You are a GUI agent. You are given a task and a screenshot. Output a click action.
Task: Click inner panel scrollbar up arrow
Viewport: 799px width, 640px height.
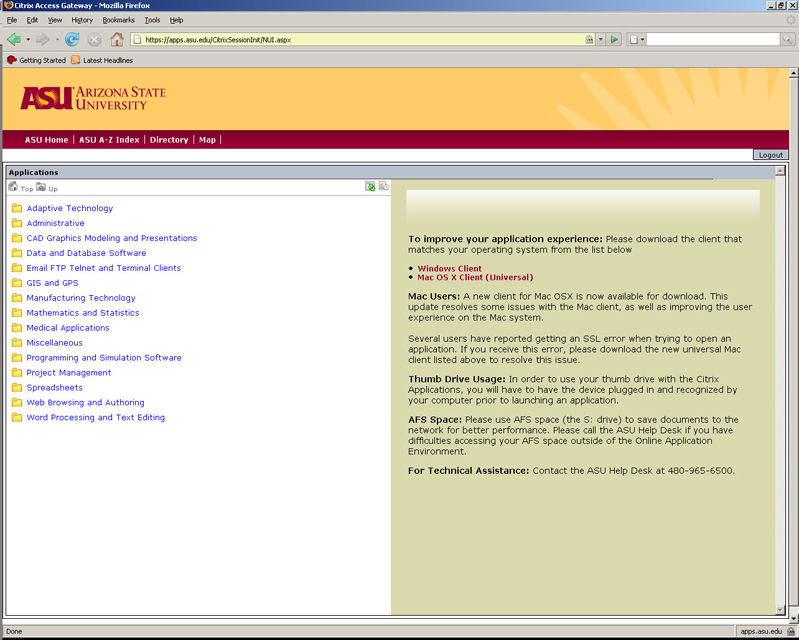click(780, 171)
